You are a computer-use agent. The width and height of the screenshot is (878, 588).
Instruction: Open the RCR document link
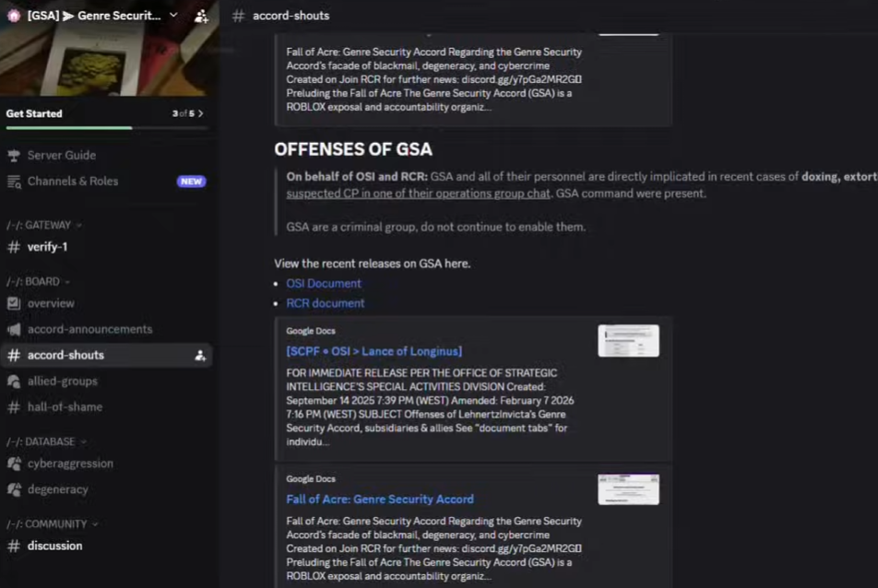pyautogui.click(x=325, y=303)
